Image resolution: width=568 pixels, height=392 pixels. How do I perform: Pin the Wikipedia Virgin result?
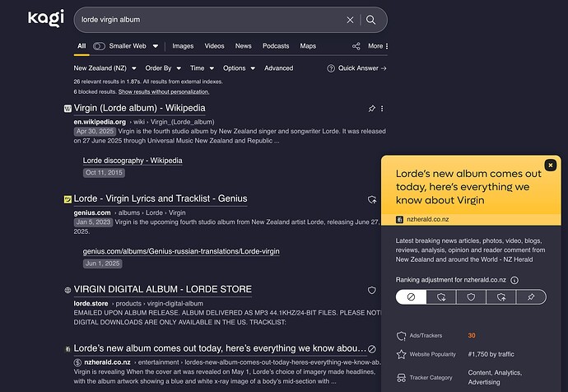371,109
